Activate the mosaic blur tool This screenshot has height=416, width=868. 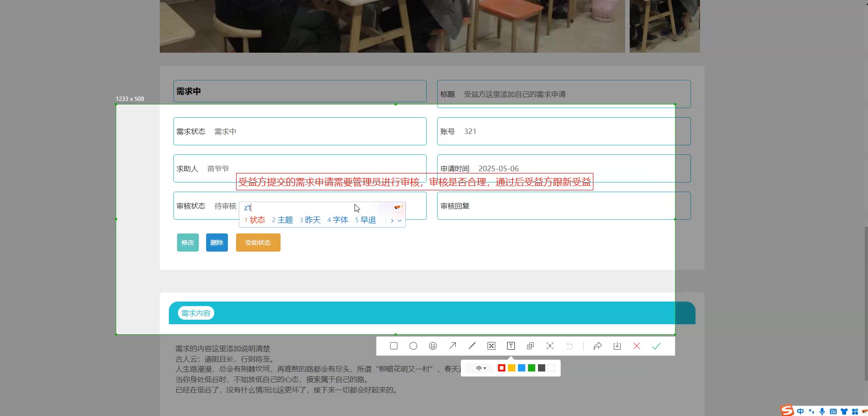click(x=491, y=346)
